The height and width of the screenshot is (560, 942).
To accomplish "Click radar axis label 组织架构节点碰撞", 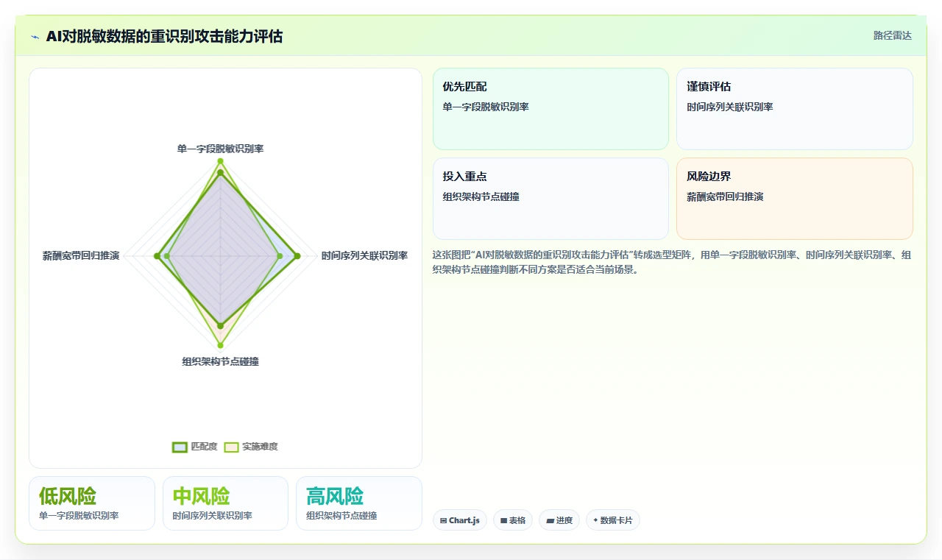I will (x=220, y=361).
